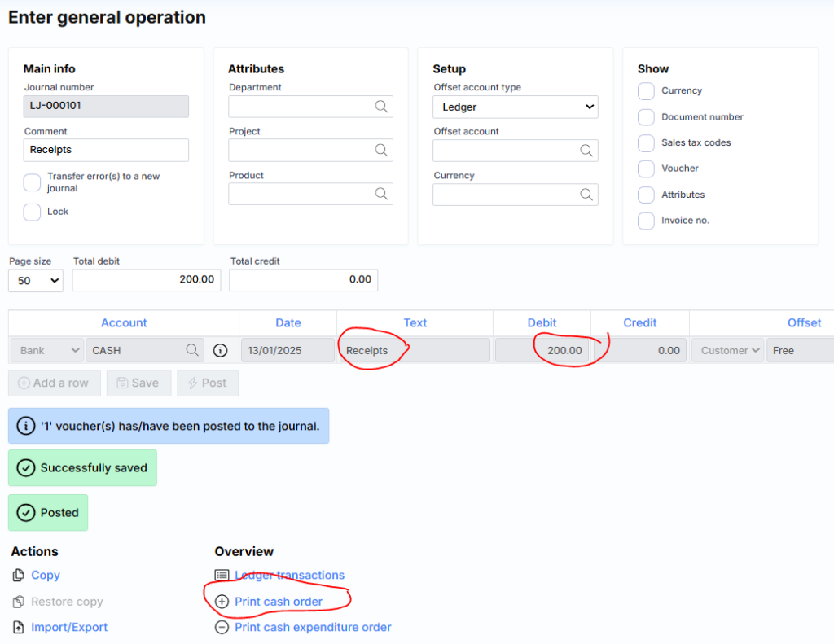The height and width of the screenshot is (644, 834).
Task: Click the Import/Export icon under Actions
Action: (x=19, y=627)
